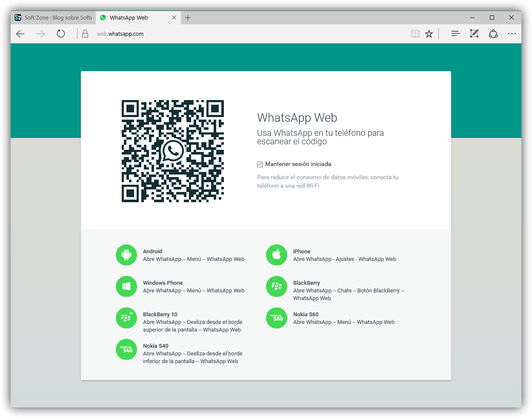Click the 'WhatsApp Web' main title
This screenshot has height=418, width=532.
coord(297,118)
